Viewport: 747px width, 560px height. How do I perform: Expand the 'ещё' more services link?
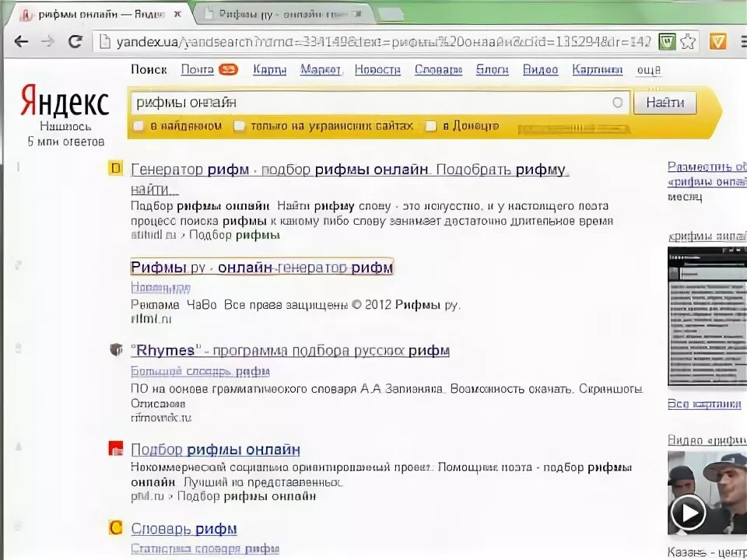point(649,70)
